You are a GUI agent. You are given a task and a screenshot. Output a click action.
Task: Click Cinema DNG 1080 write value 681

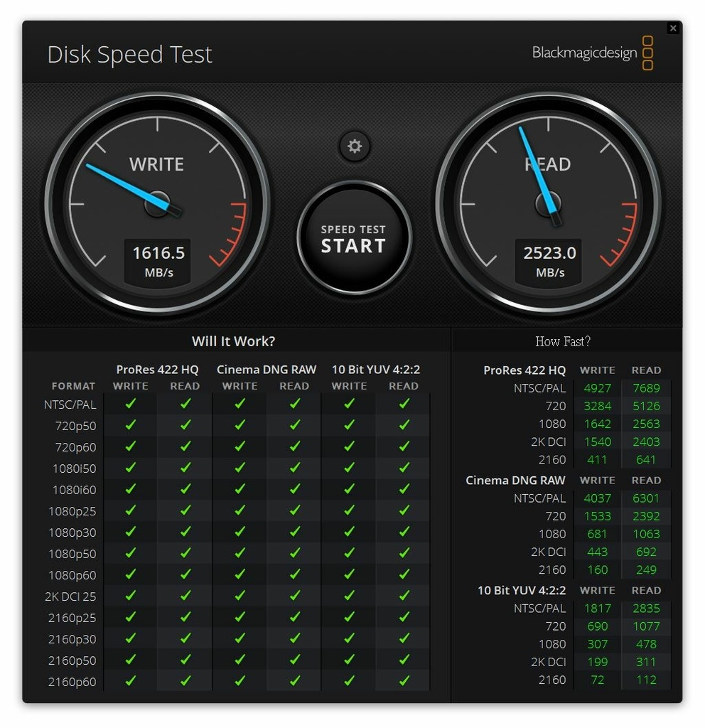pyautogui.click(x=597, y=534)
